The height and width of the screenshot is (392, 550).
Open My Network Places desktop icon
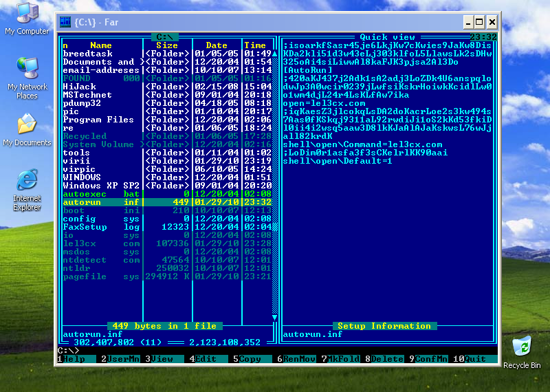tap(27, 78)
